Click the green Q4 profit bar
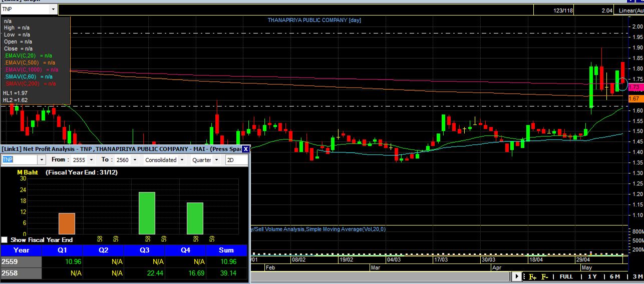 195,218
